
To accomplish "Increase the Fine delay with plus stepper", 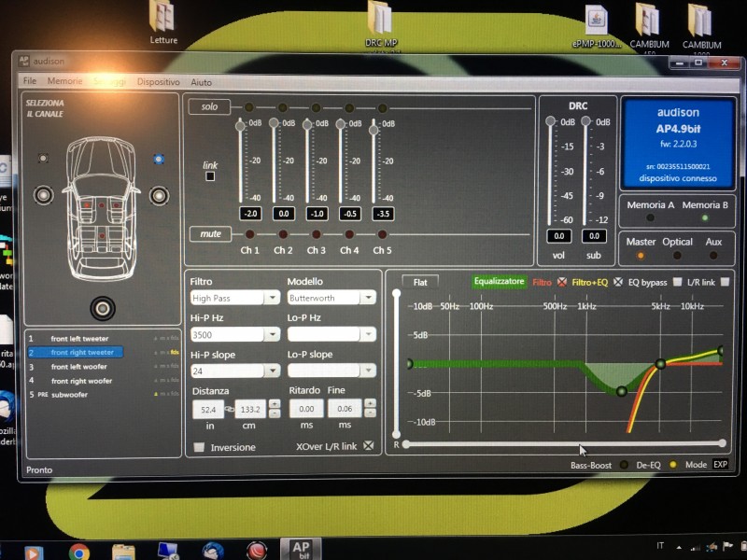I will pyautogui.click(x=370, y=403).
